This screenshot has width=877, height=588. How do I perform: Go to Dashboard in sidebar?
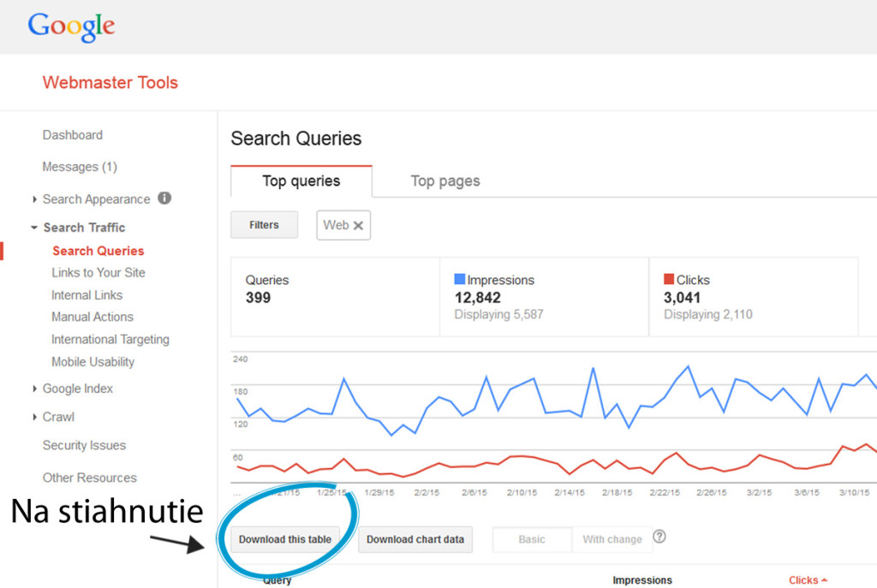point(73,135)
